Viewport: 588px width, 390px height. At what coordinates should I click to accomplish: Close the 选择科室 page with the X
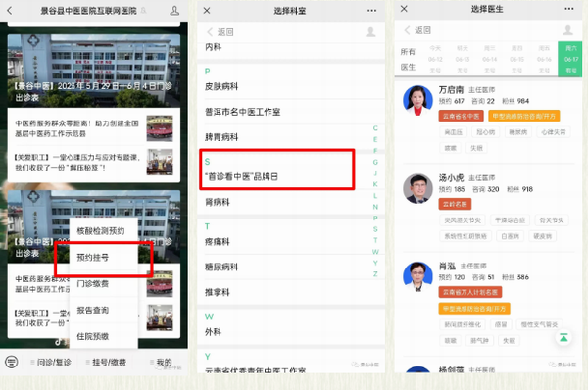[x=207, y=11]
